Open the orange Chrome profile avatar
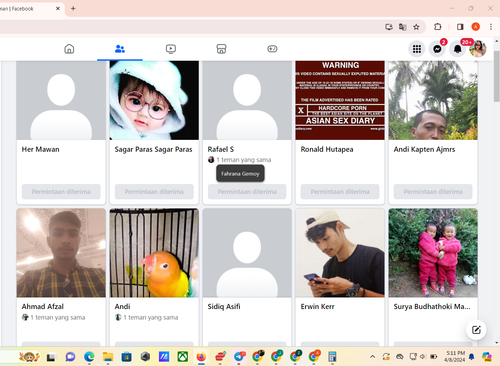 click(x=476, y=27)
